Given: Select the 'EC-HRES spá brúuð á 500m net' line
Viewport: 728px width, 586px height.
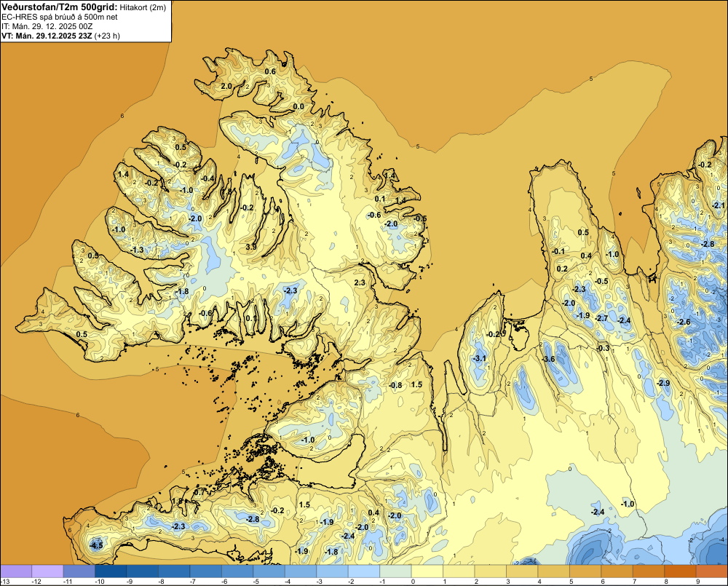Looking at the screenshot, I should tap(60, 17).
